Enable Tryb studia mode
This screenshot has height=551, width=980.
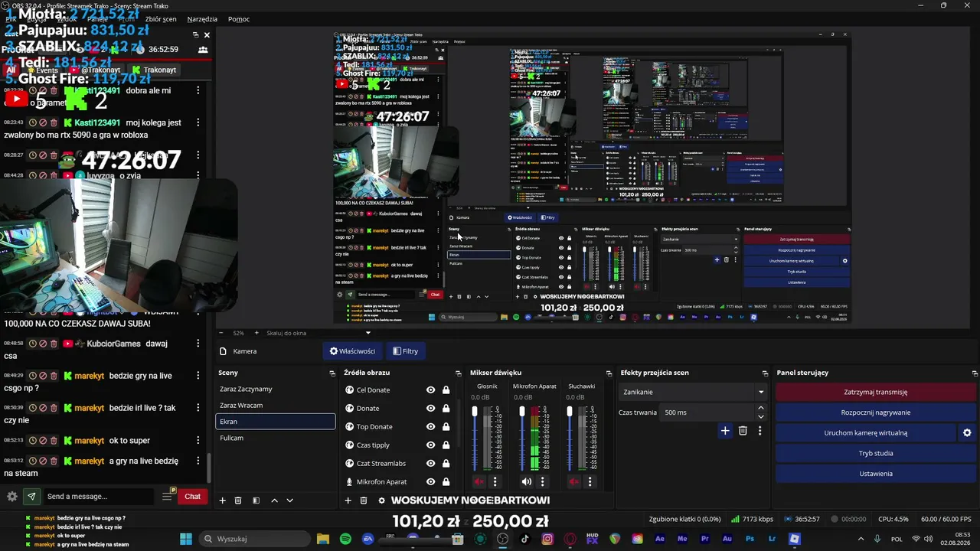coord(876,453)
